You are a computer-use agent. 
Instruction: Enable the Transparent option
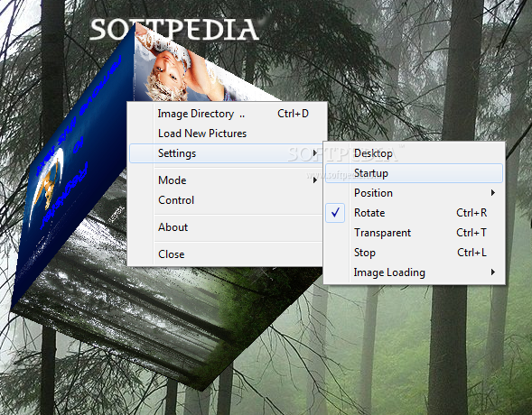414,233
